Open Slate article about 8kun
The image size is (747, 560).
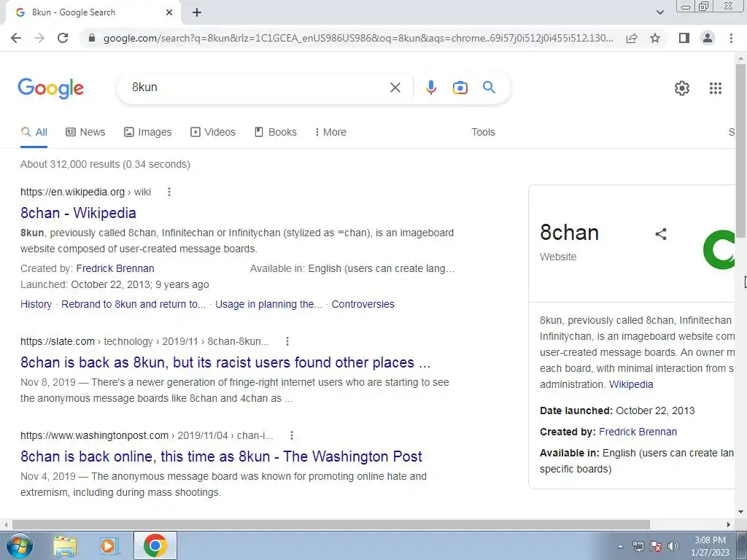225,362
